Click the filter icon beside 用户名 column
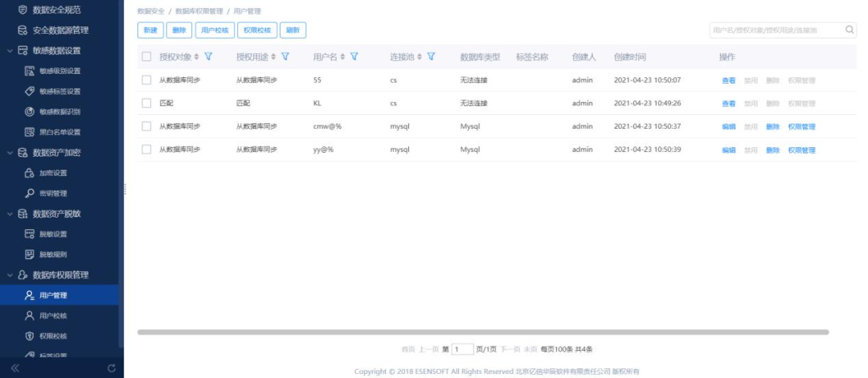The image size is (868, 378). [354, 57]
